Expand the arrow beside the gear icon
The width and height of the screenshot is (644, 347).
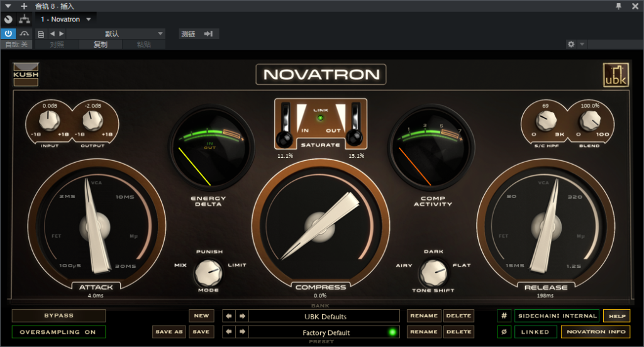tap(582, 44)
